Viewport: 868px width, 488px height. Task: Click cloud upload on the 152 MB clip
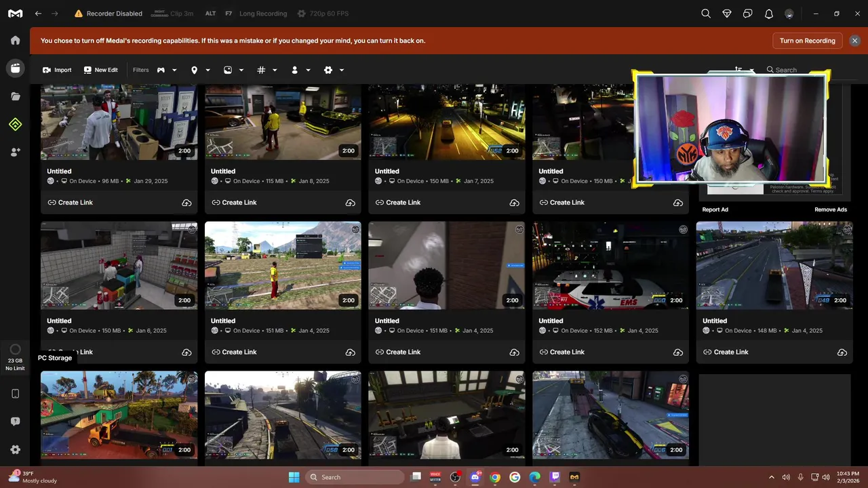(678, 352)
